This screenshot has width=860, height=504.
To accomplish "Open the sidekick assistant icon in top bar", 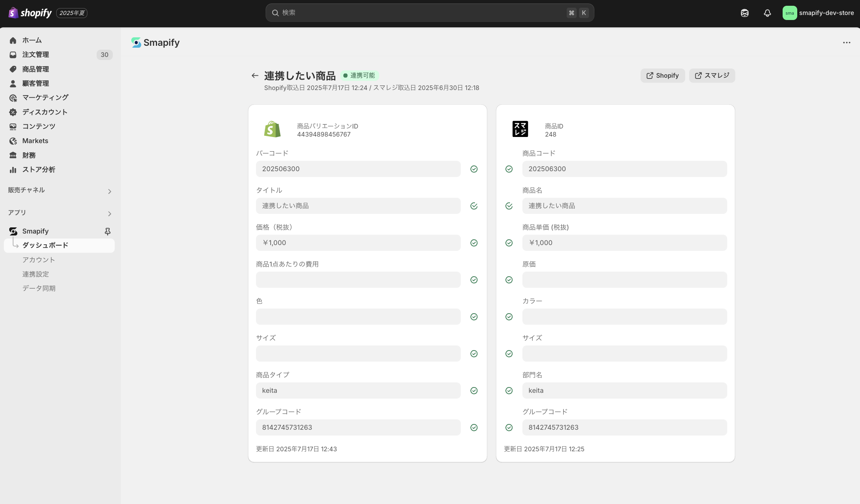I will [745, 13].
